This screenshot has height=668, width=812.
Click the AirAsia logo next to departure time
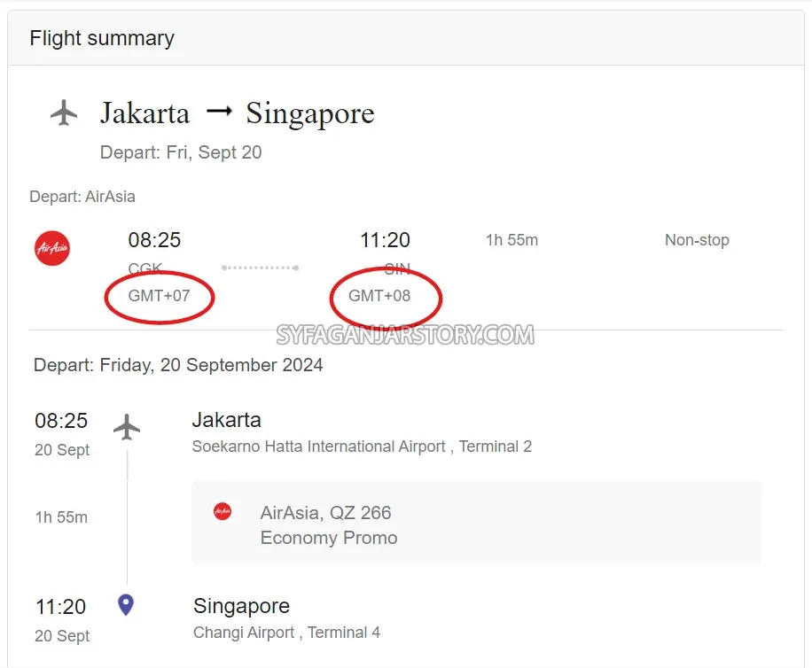51,248
